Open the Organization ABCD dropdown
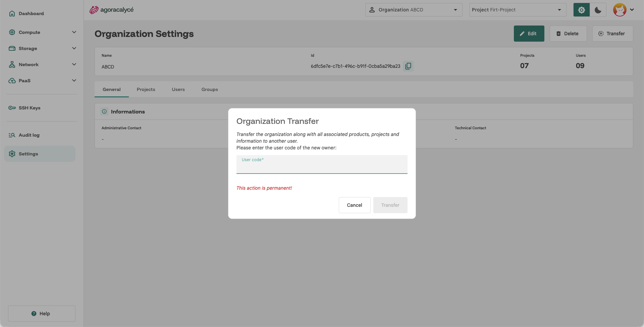Image resolution: width=644 pixels, height=327 pixels. [414, 10]
